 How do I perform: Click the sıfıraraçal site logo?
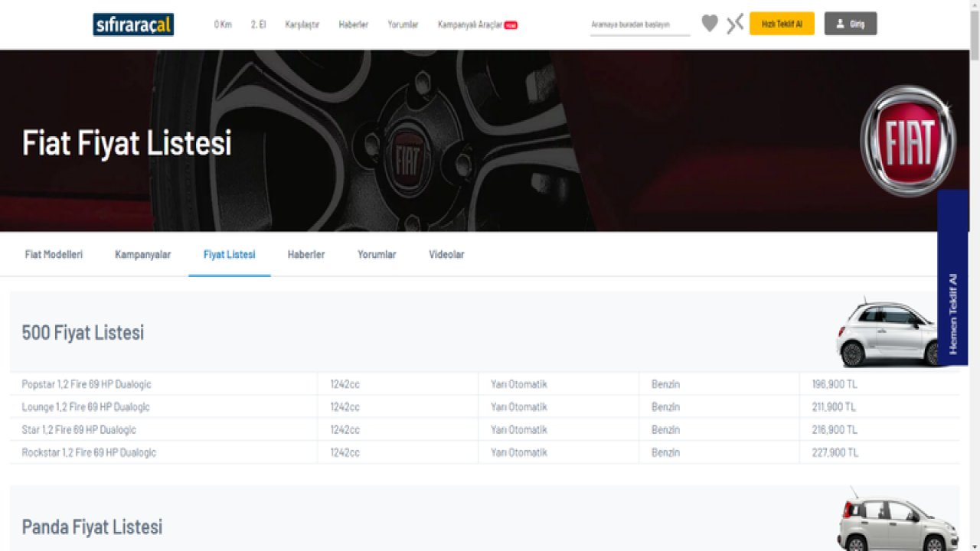click(133, 24)
